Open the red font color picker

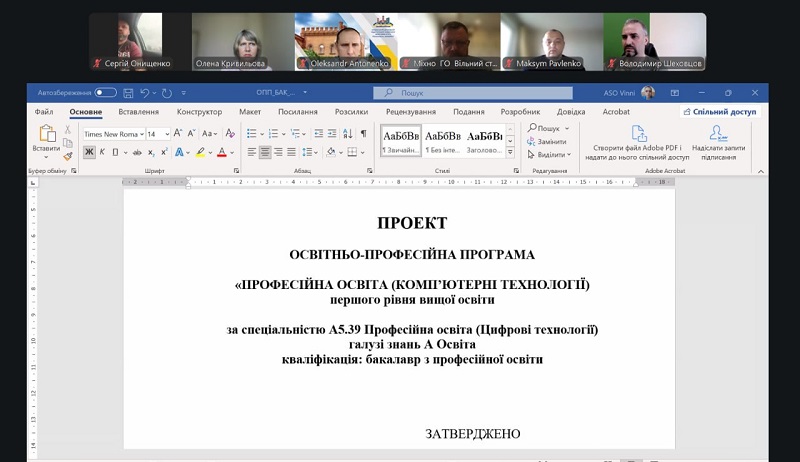point(222,152)
